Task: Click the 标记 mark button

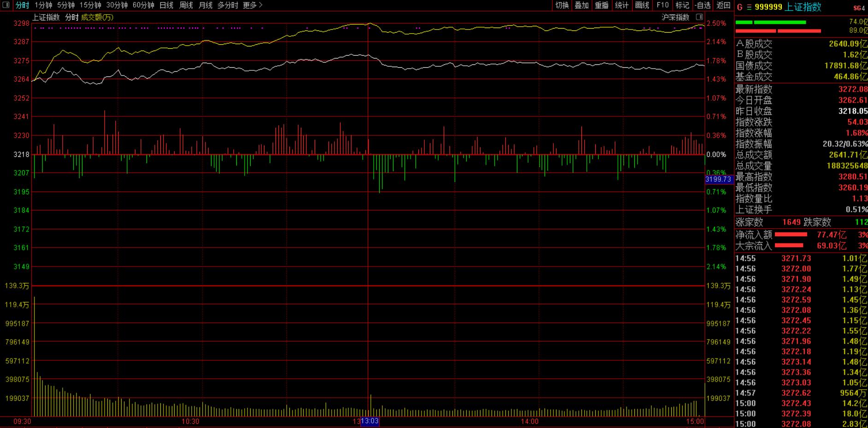Action: 682,5
